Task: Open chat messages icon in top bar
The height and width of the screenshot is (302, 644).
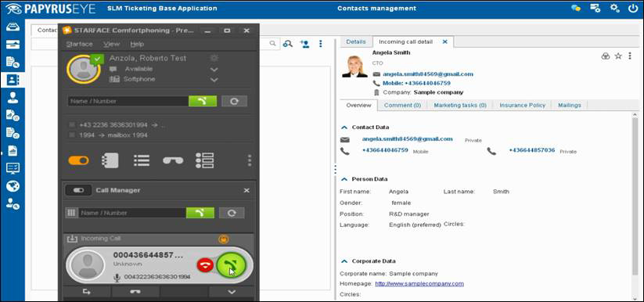Action: [x=576, y=9]
